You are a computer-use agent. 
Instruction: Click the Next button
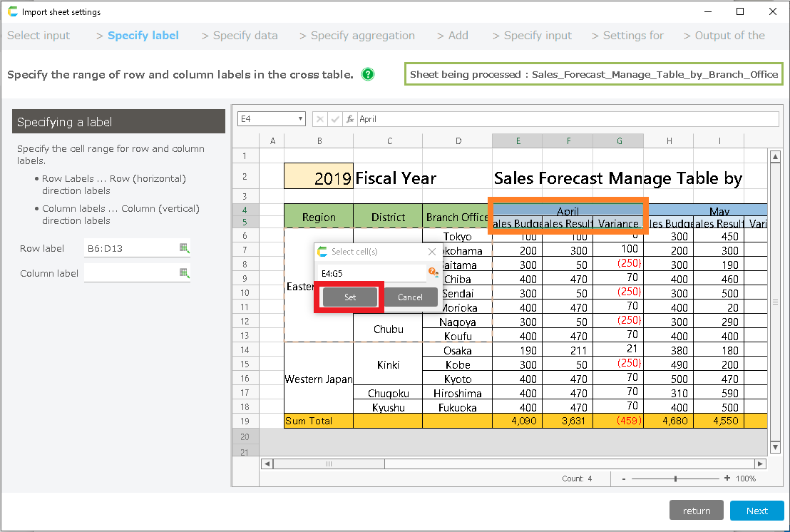(x=756, y=511)
